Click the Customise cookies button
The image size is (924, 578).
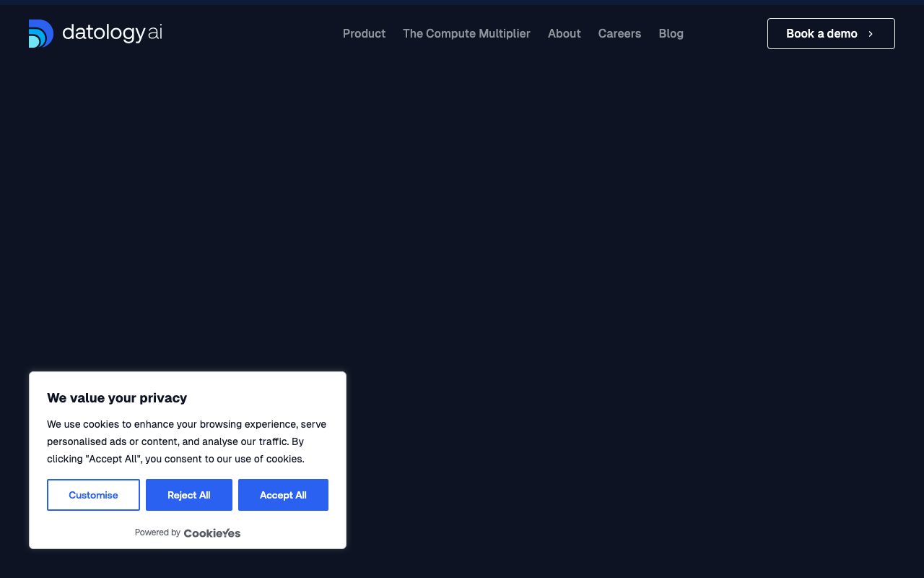point(93,495)
